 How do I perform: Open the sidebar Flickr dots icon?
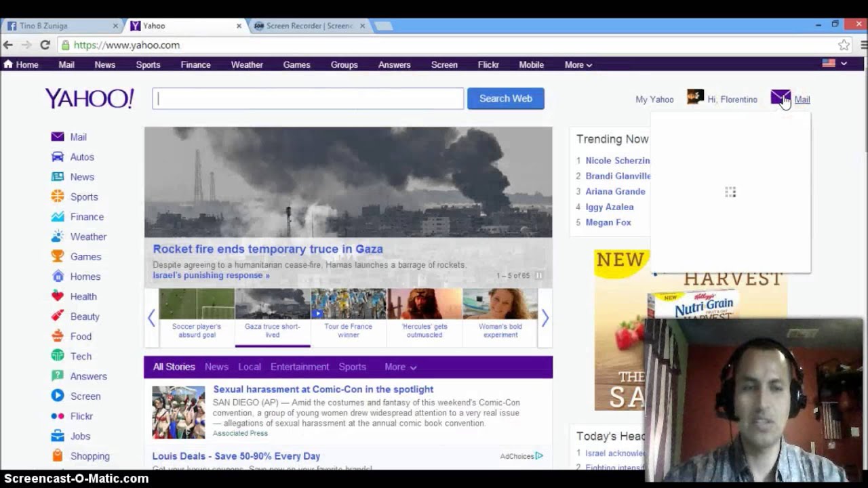[58, 416]
